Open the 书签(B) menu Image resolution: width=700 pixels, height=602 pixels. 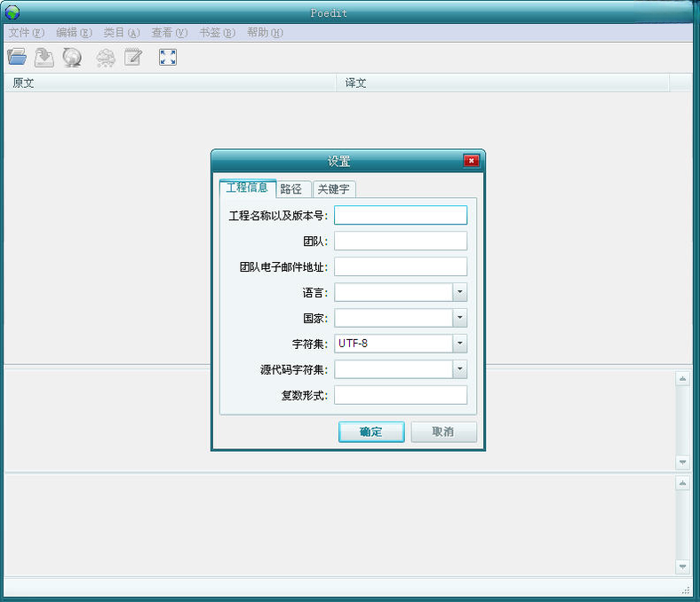click(217, 33)
